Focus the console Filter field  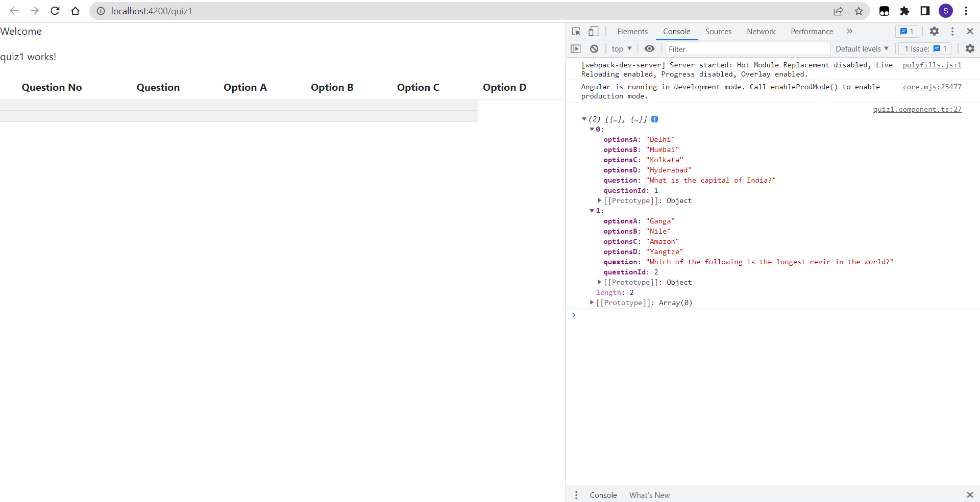click(748, 49)
